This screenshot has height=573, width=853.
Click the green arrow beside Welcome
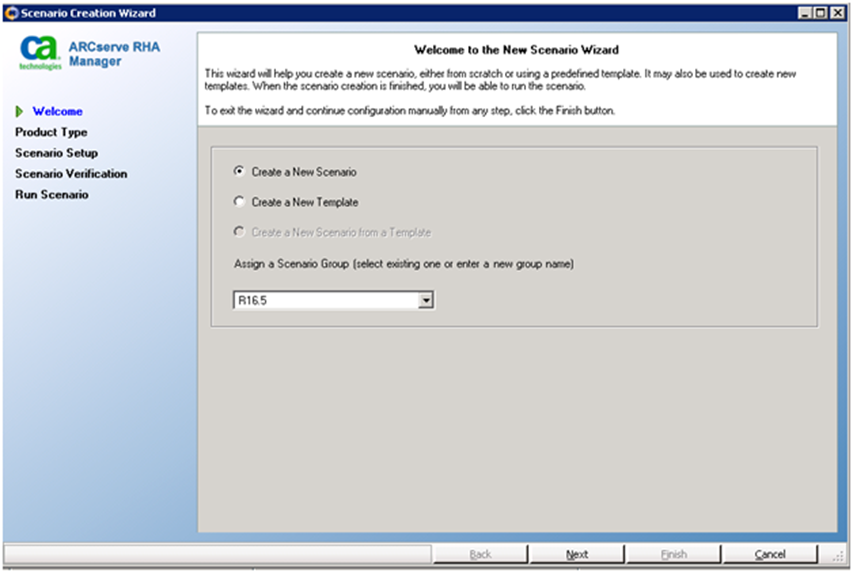coord(20,112)
